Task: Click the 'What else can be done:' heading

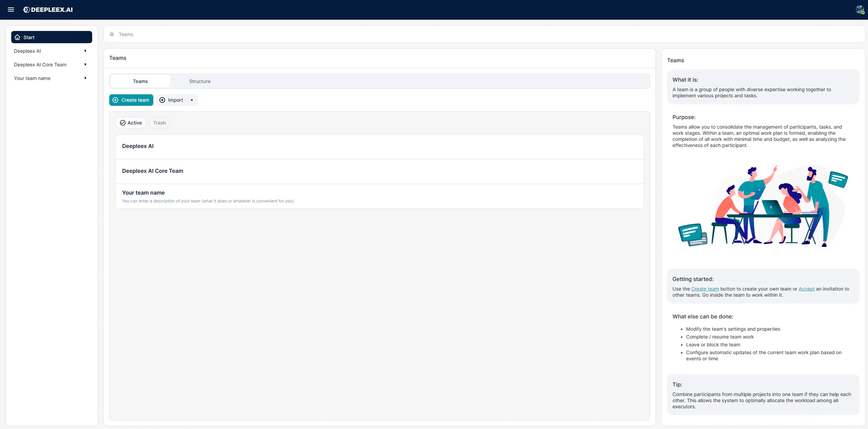Action: coord(703,316)
